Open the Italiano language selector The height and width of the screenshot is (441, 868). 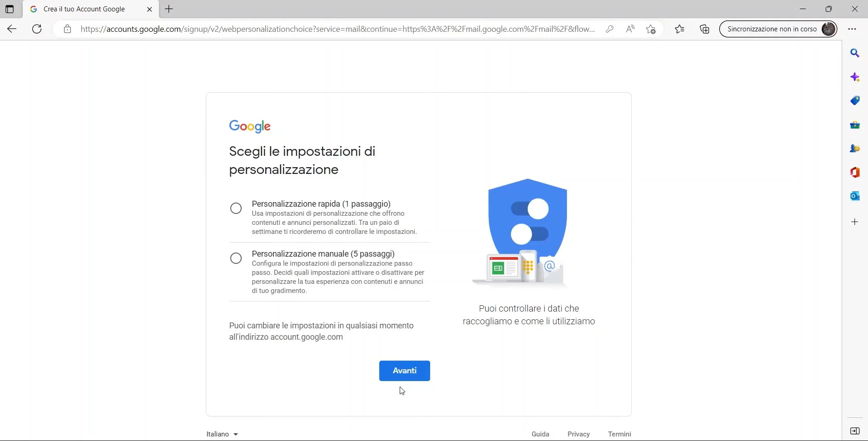coord(222,434)
